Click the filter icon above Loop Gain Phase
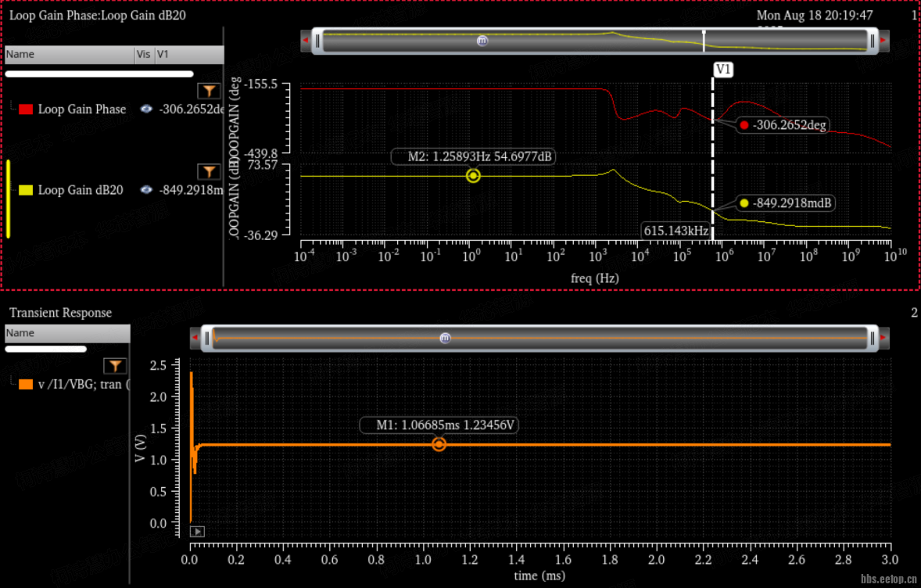Image resolution: width=921 pixels, height=588 pixels. pyautogui.click(x=209, y=91)
